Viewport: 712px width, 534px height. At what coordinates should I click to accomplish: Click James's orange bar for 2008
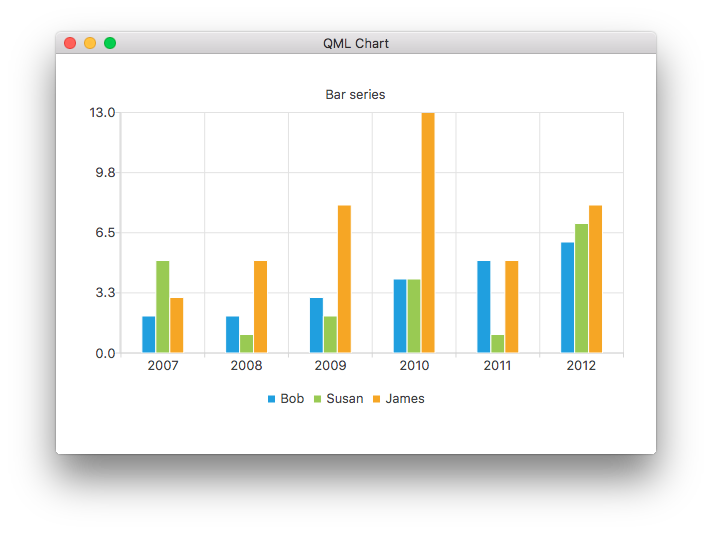click(260, 306)
